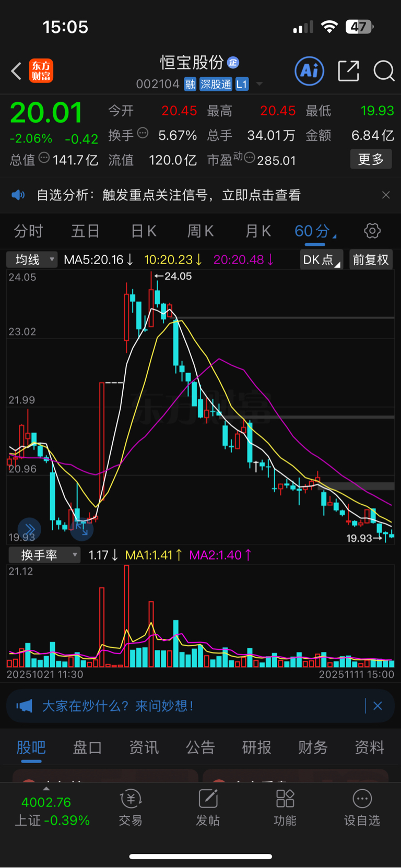Viewport: 401px width, 868px height.
Task: Open the 自选分析 signal notice
Action: pos(169,195)
